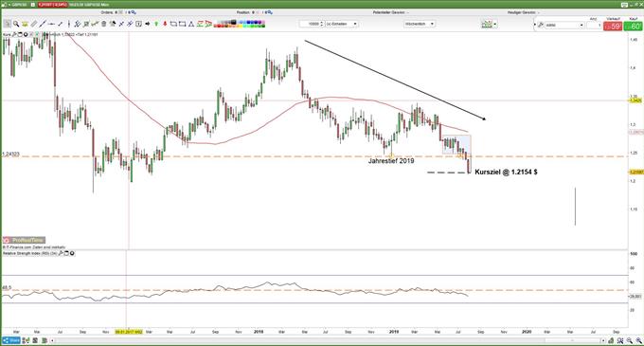The height and width of the screenshot is (346, 644).
Task: Expand the chart style dropdown arrow
Action: click(495, 25)
